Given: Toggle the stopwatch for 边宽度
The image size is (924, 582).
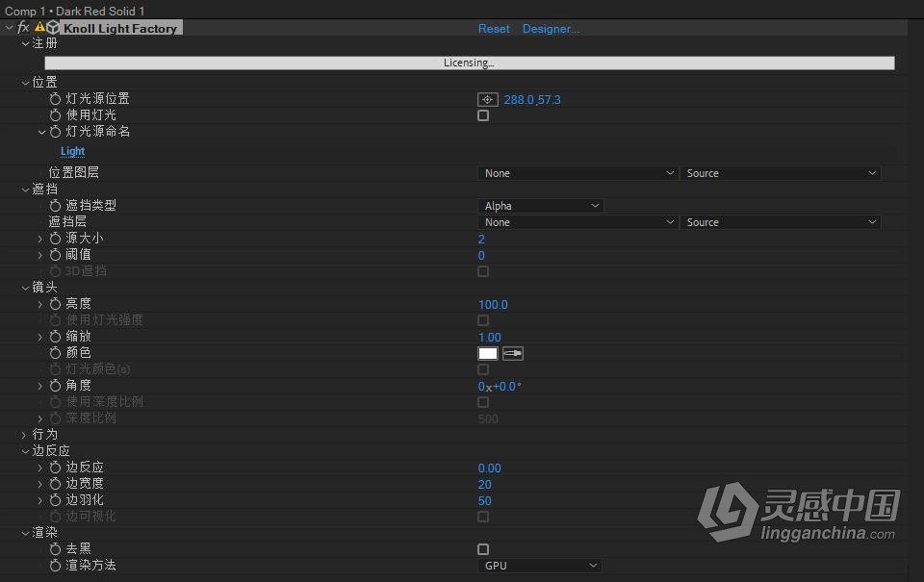Looking at the screenshot, I should (x=56, y=484).
